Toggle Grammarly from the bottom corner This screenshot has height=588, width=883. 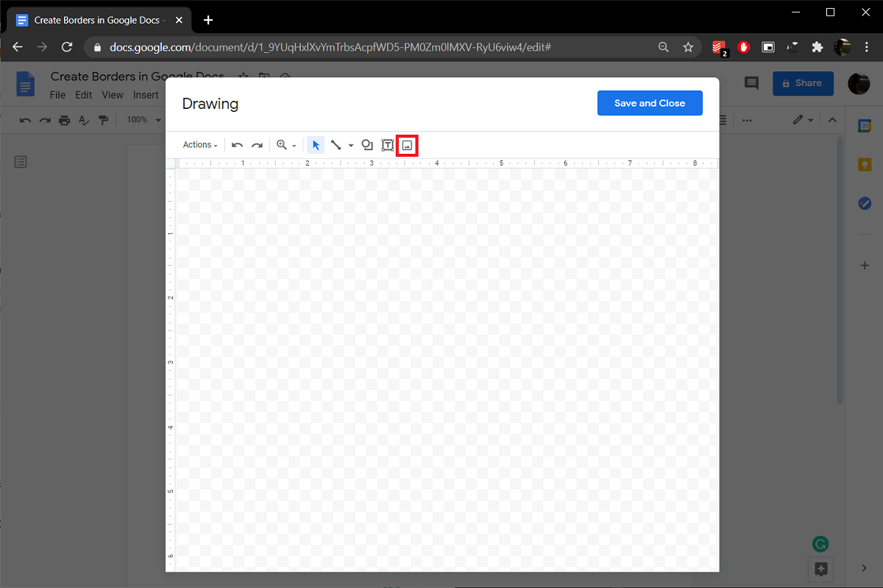point(820,544)
